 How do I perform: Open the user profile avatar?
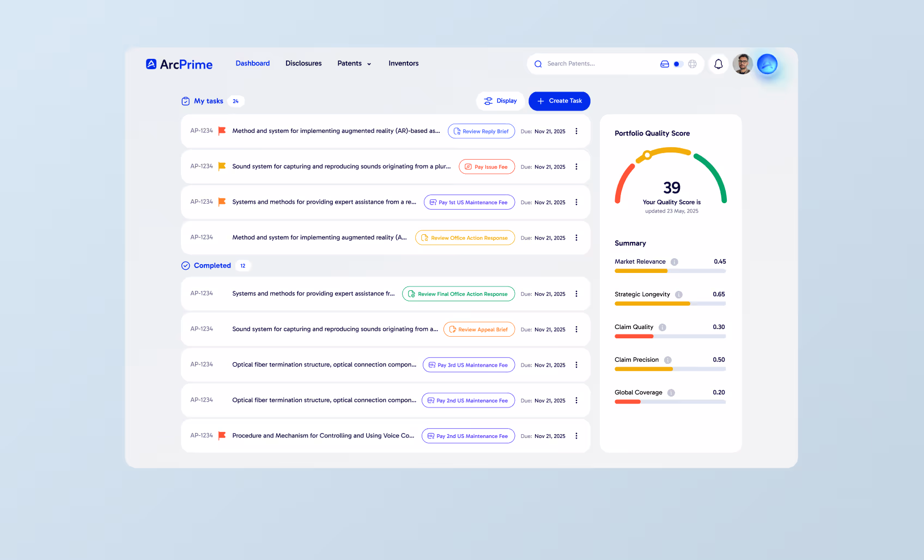click(x=743, y=64)
